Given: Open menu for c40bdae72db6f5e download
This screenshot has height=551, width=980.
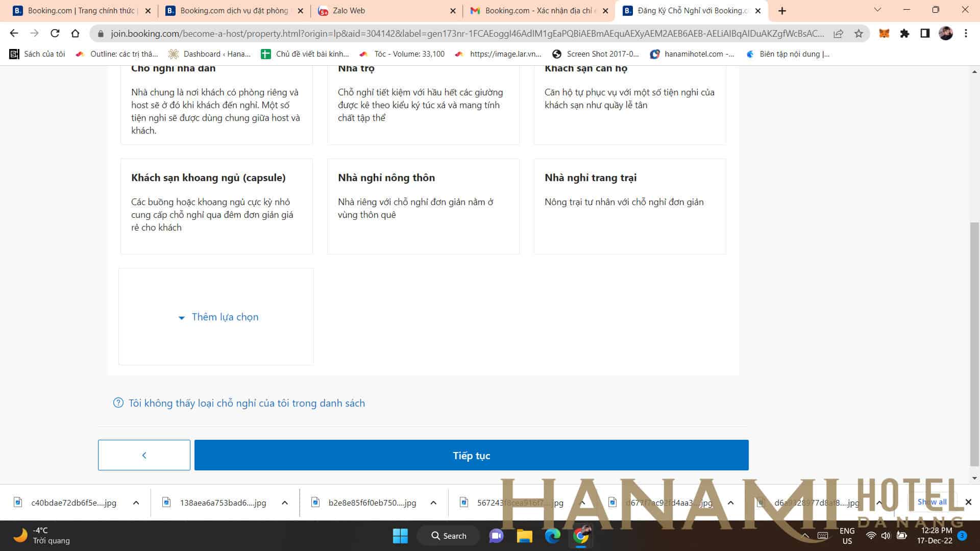Looking at the screenshot, I should [136, 503].
